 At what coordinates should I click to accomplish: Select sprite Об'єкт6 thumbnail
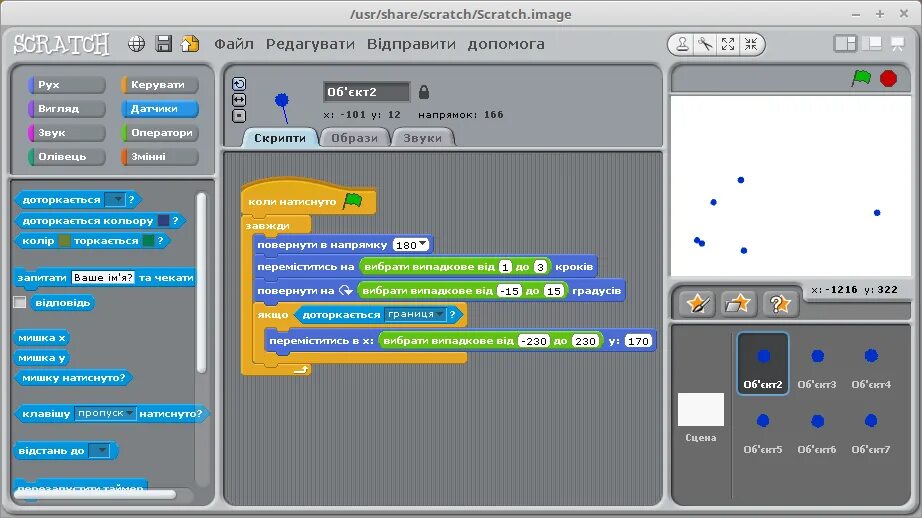(817, 430)
